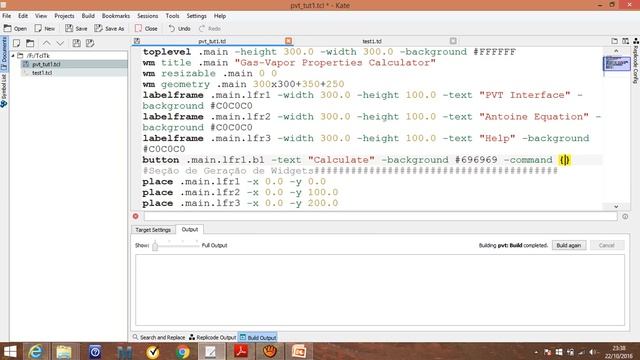Launch Internet Explorer from taskbar
The height and width of the screenshot is (360, 640).
coord(36,351)
